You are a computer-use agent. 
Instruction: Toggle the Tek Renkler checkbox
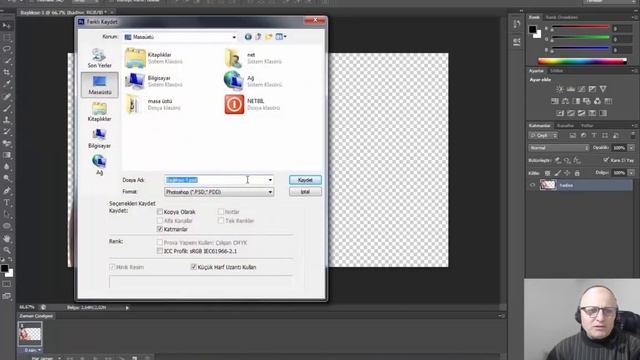click(x=221, y=220)
